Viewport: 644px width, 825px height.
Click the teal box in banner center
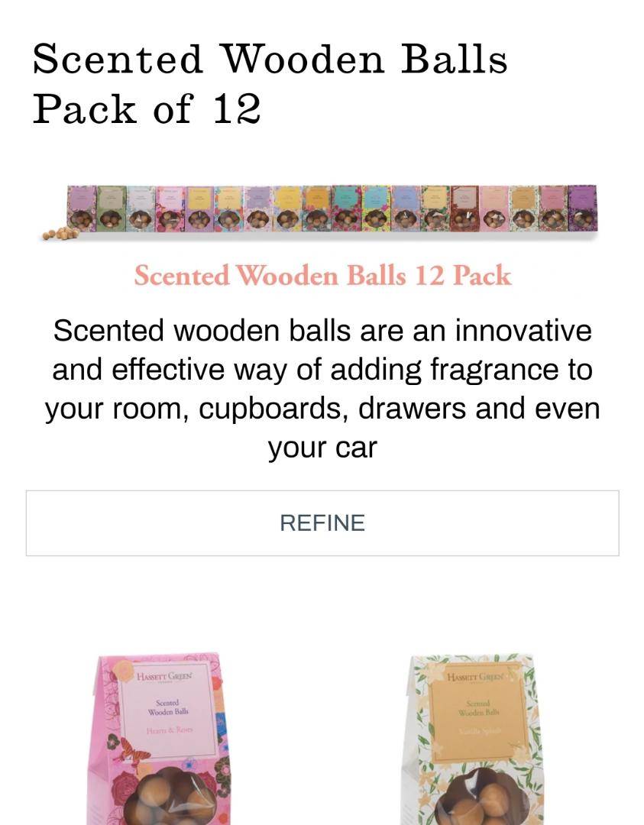[x=346, y=208]
